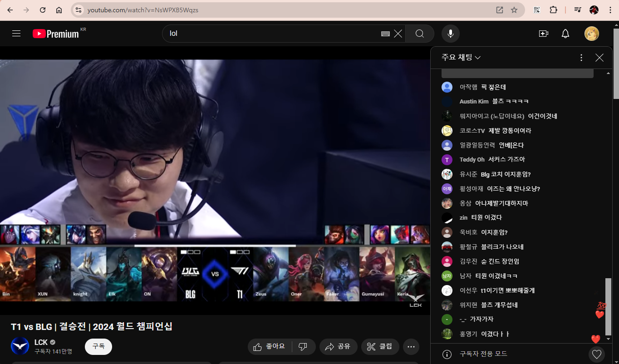Screen dimensions: 619x364
Task: Expand the 주요 채팅 chat mode dropdown
Action: (461, 58)
